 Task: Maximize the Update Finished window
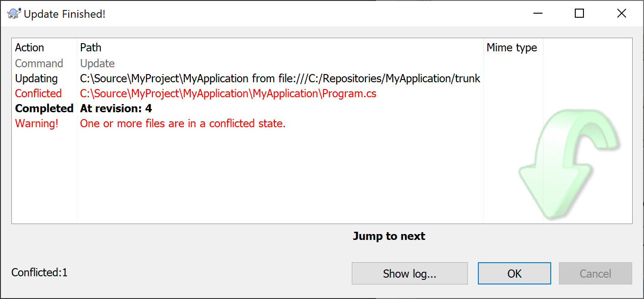point(579,14)
